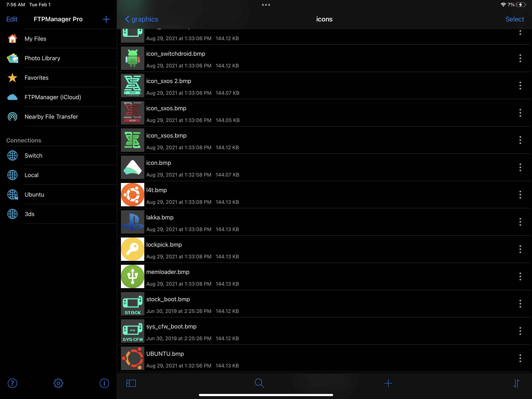Screen dimensions: 532x399
Task: Open the three-dot multitasking menu at top
Action: (x=266, y=5)
